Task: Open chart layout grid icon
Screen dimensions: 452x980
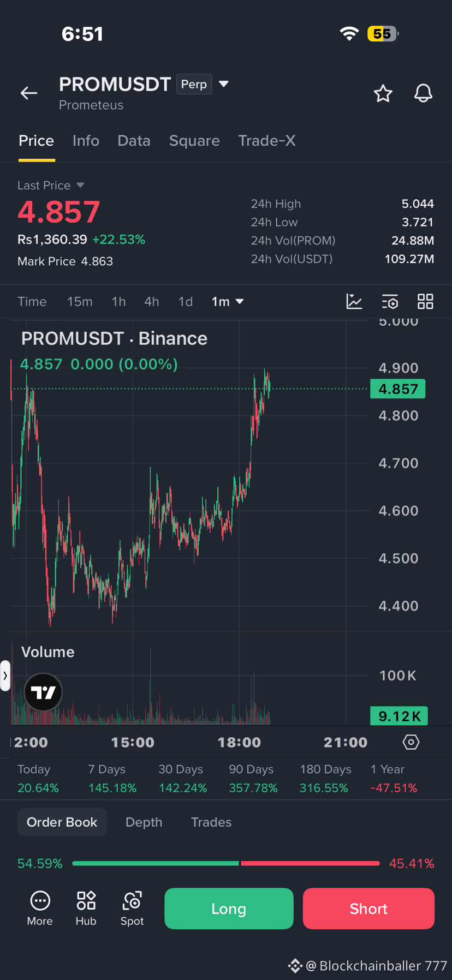Action: click(x=425, y=301)
